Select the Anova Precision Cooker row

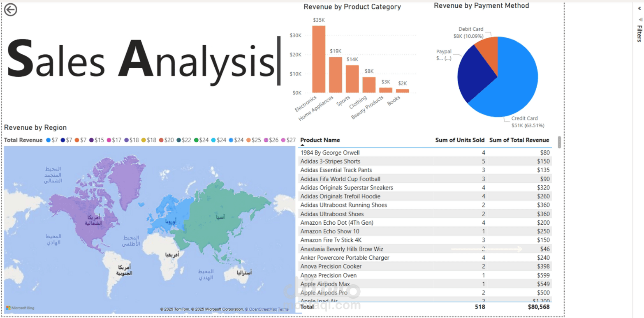tap(425, 266)
